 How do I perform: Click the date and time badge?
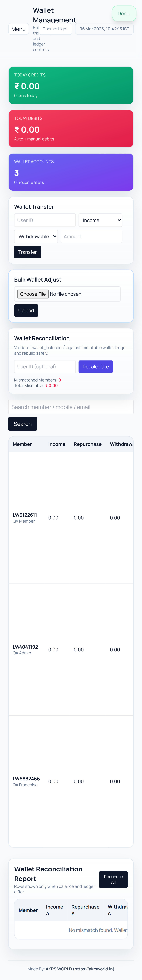[x=104, y=29]
